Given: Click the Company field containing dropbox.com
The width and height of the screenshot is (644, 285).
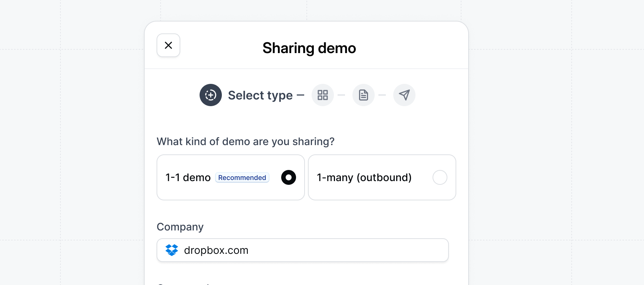Looking at the screenshot, I should 303,250.
